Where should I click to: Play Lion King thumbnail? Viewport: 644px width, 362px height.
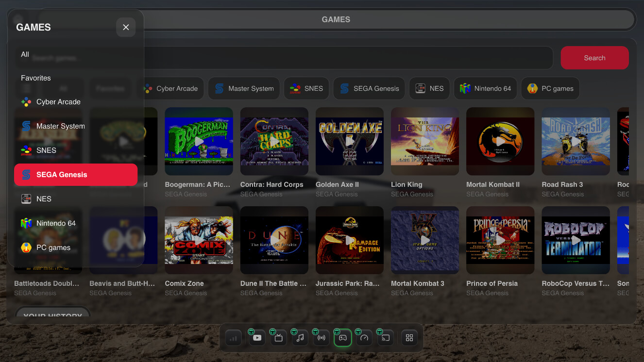pos(425,141)
